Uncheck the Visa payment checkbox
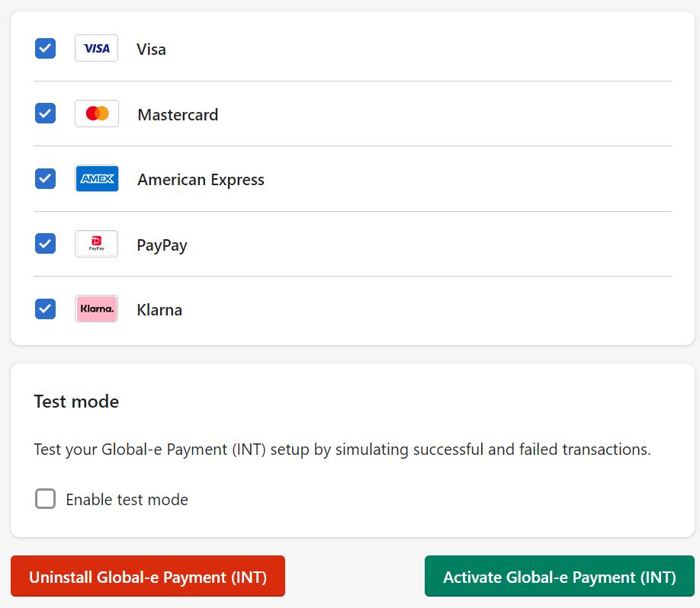Screen dimensions: 700x608 click(x=45, y=48)
